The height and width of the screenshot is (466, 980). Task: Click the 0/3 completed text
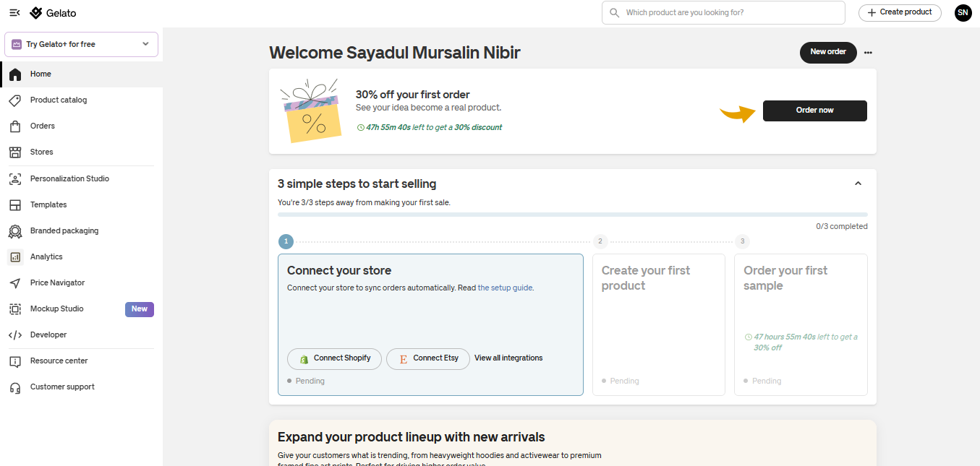(x=842, y=226)
